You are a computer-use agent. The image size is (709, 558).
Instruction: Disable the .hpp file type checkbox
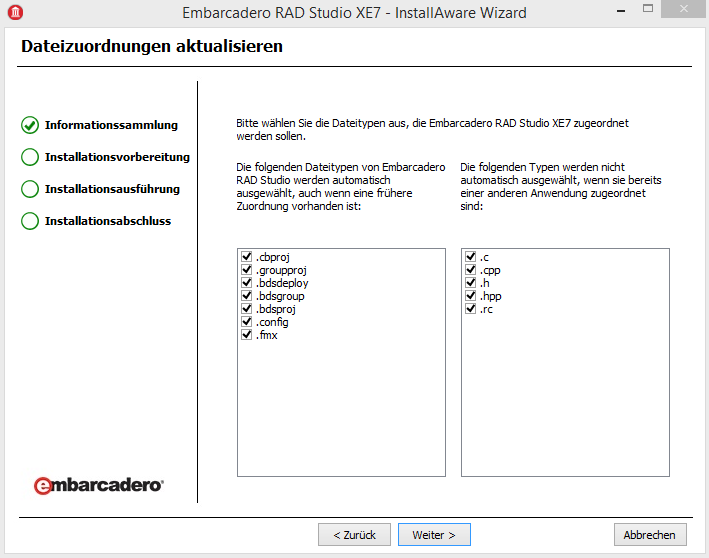(471, 296)
